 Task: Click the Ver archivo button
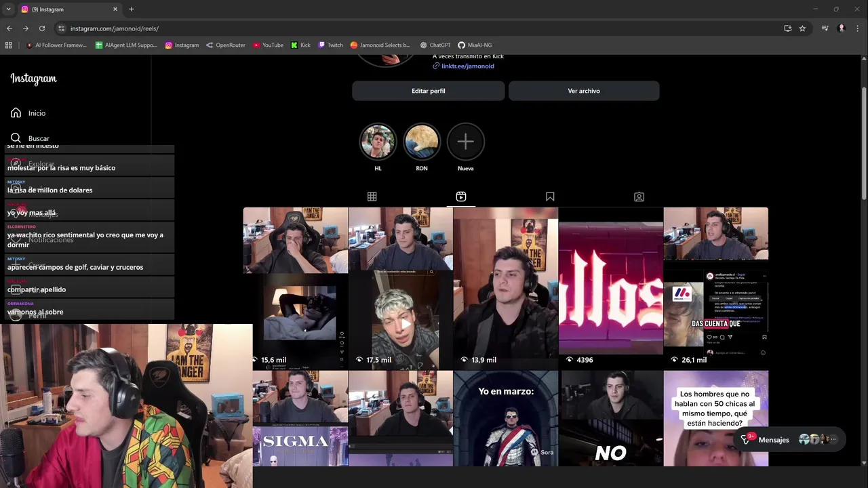584,91
